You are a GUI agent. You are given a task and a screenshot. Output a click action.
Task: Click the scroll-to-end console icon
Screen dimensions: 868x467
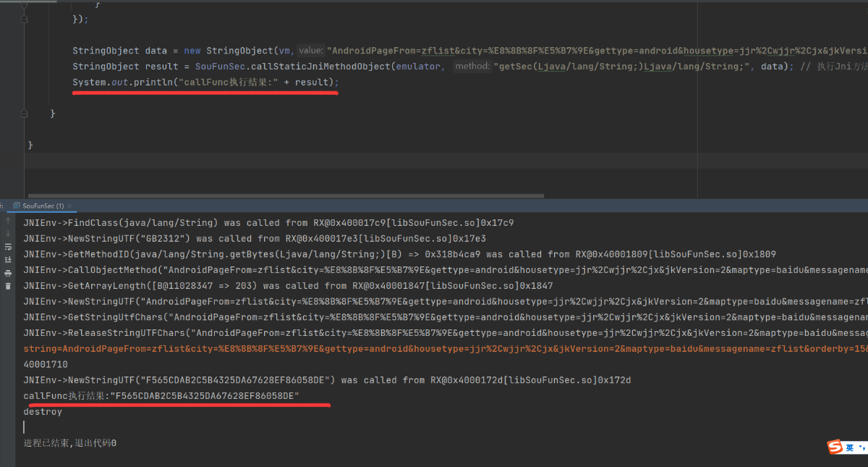(8, 260)
